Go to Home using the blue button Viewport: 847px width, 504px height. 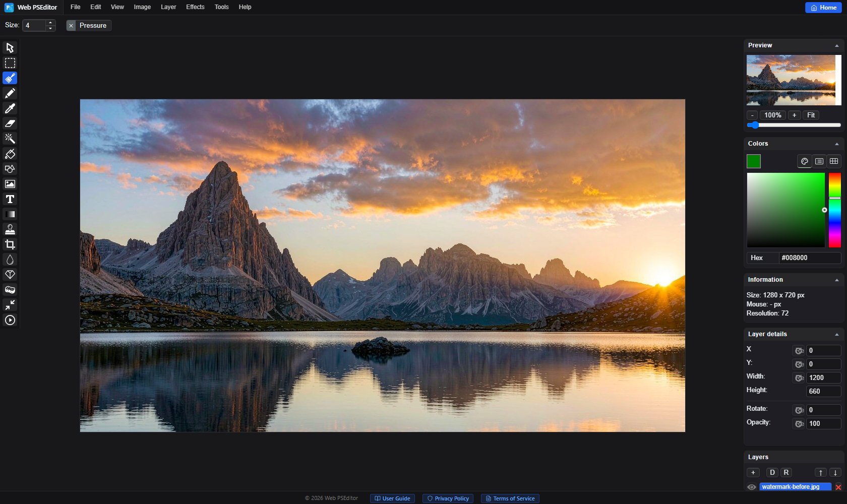coord(823,8)
